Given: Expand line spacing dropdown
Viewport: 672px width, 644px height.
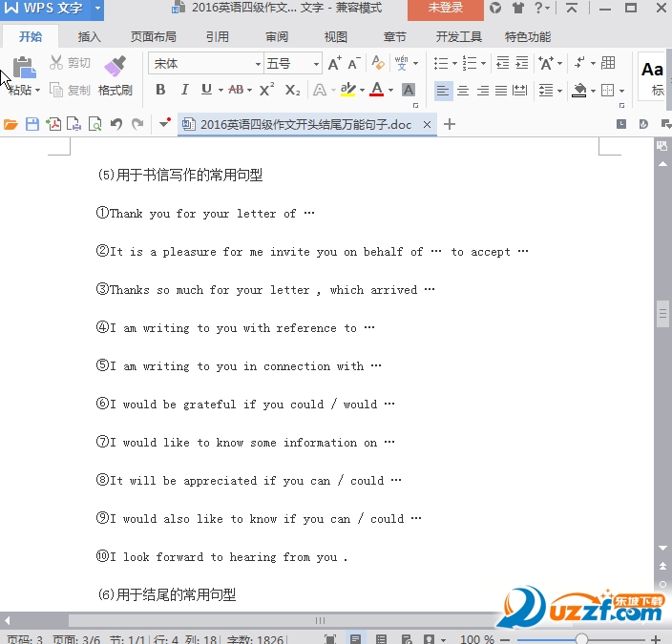Looking at the screenshot, I should (x=559, y=91).
